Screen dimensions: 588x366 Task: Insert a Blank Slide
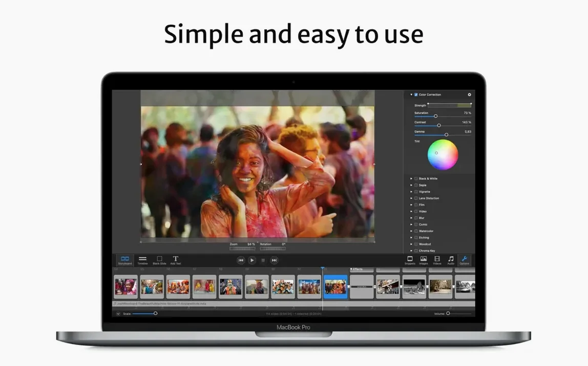tap(159, 260)
